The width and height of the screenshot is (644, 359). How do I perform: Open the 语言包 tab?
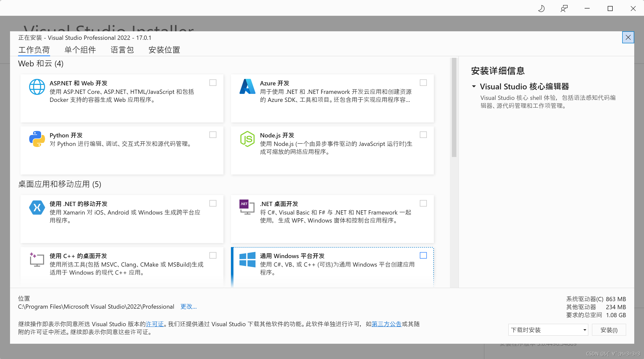point(122,50)
